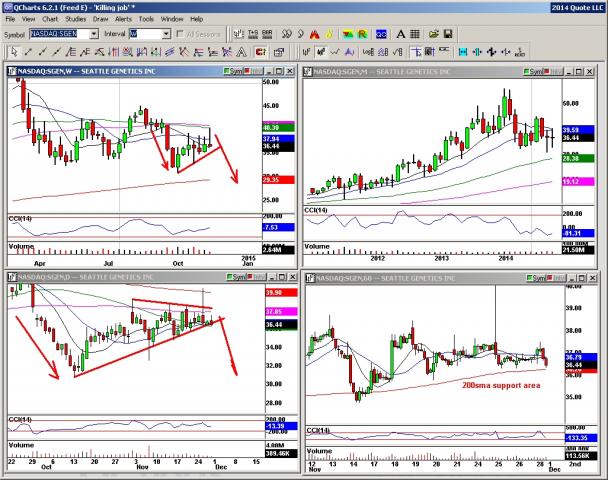Screen dimensions: 608x480
Task: Open the Window menu
Action: click(x=172, y=19)
